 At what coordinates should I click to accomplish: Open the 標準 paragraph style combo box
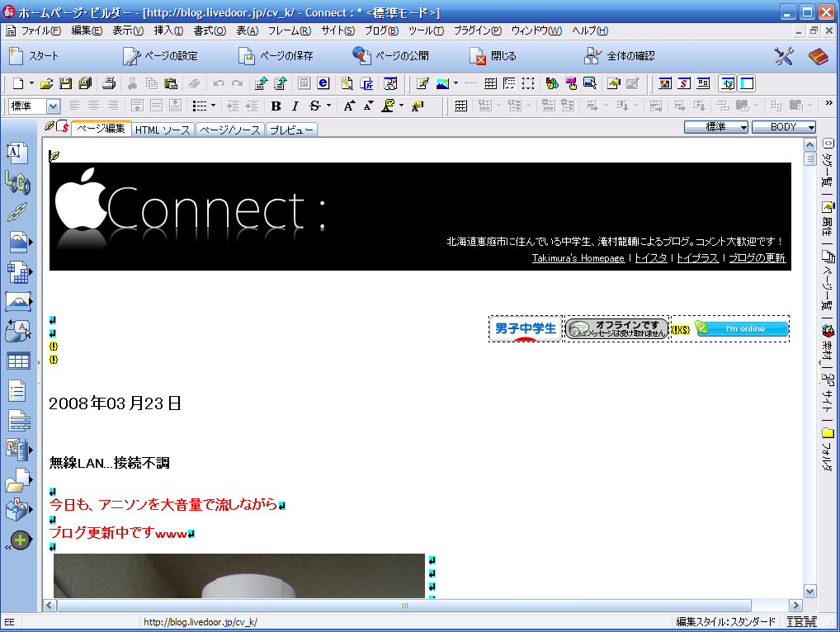click(x=35, y=106)
